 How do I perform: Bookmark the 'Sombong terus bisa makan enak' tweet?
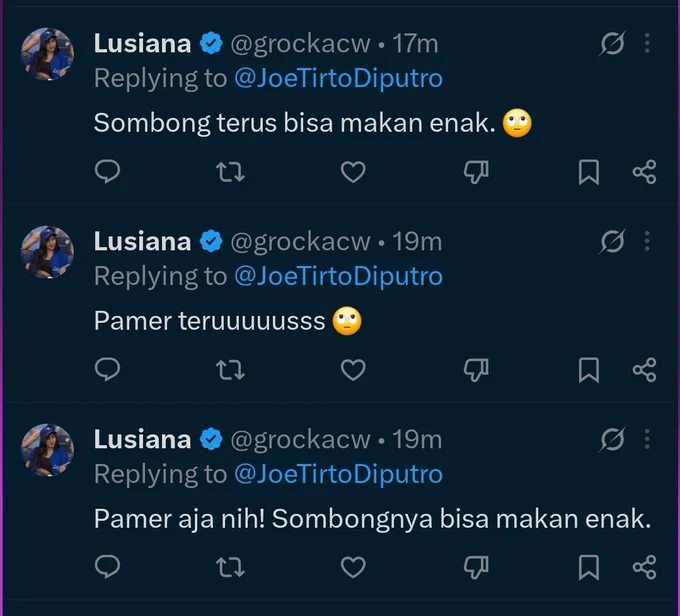[588, 172]
